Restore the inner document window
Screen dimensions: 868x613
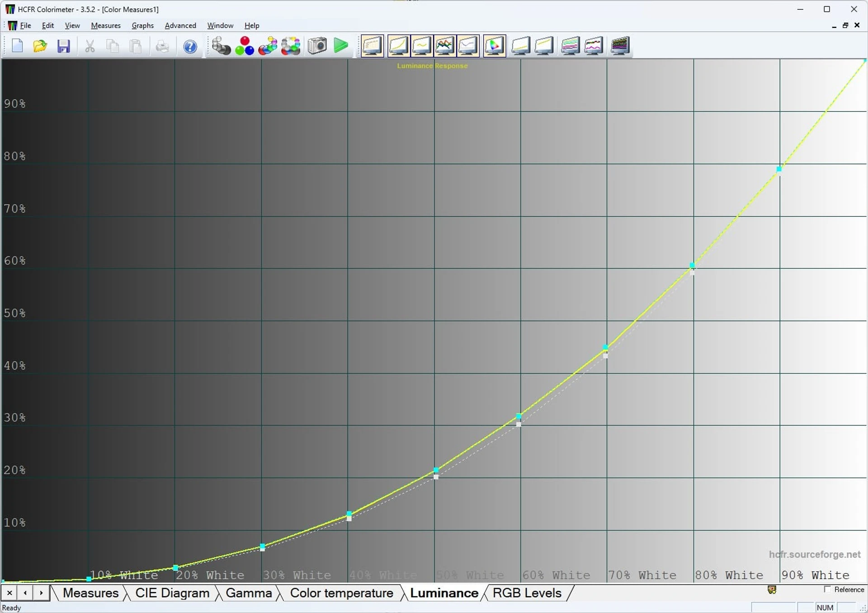point(845,26)
